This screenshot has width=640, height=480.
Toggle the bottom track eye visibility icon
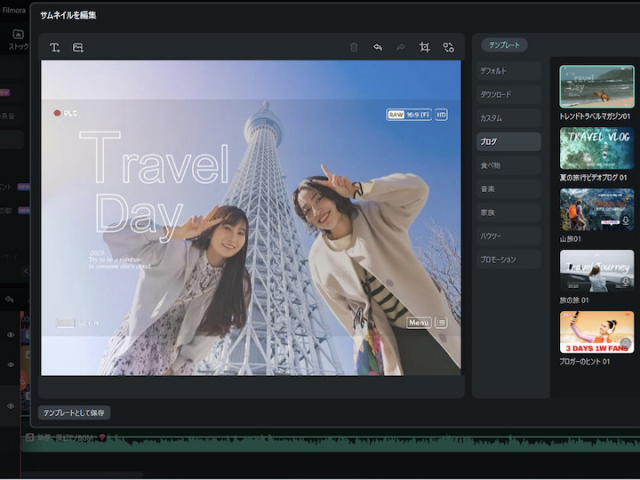click(11, 405)
